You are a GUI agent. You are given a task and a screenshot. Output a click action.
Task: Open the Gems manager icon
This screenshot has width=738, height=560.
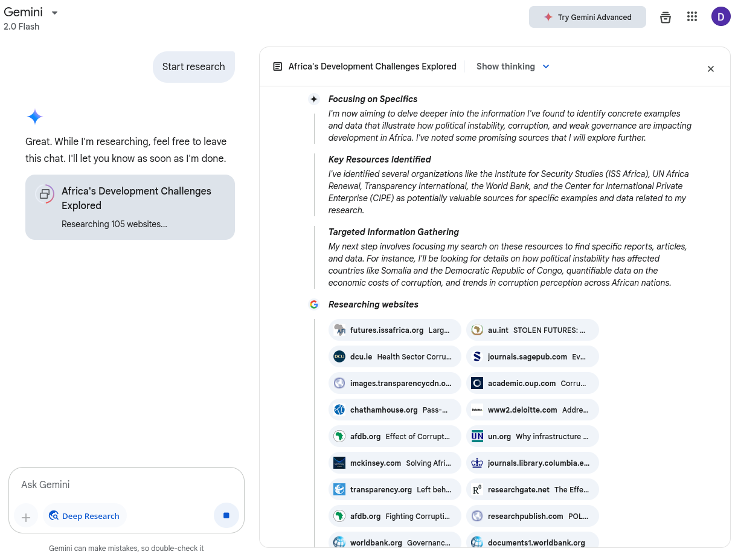[666, 17]
